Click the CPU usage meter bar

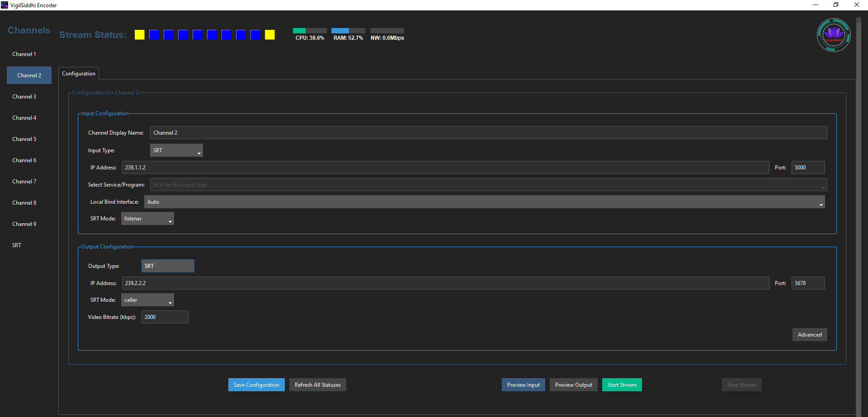310,31
